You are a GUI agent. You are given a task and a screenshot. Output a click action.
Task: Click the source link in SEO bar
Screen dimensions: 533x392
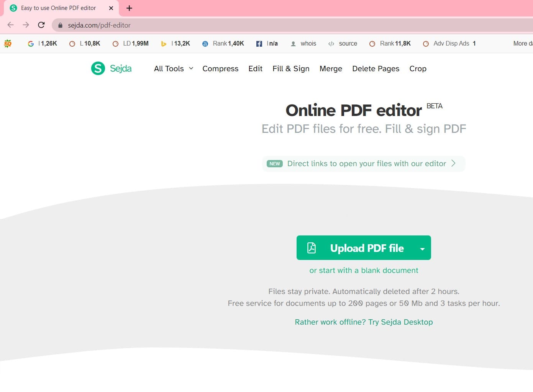pos(348,44)
